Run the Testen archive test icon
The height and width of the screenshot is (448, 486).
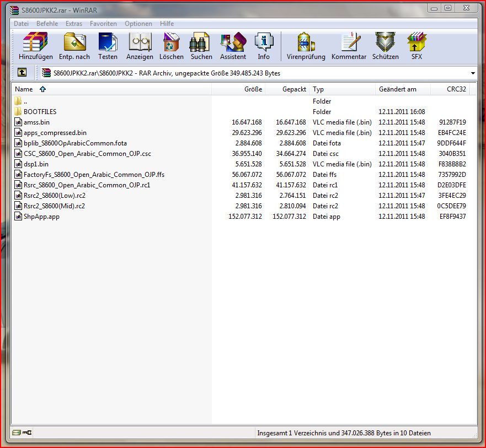[x=108, y=42]
